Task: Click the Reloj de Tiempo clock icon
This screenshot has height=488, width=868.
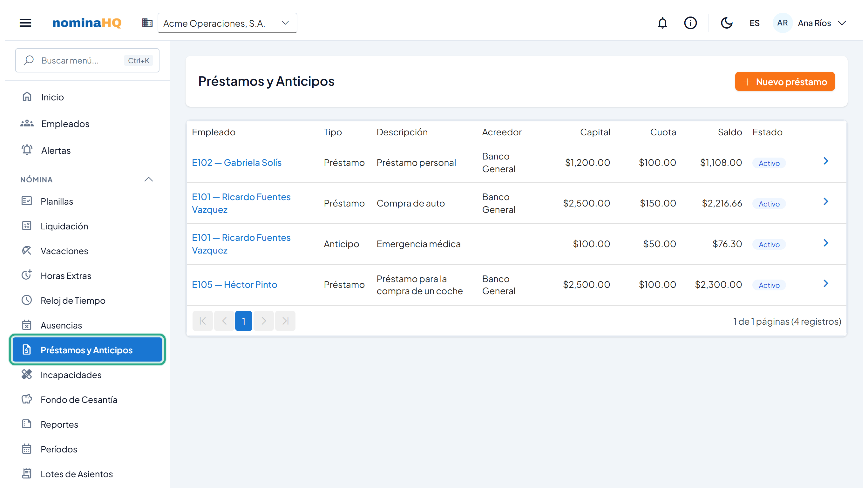Action: tap(27, 300)
